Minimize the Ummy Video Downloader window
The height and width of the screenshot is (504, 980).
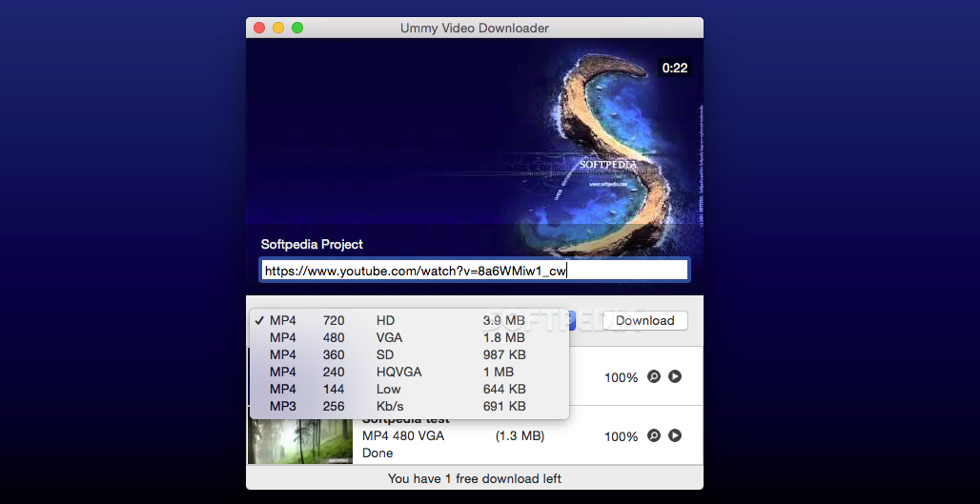point(278,28)
